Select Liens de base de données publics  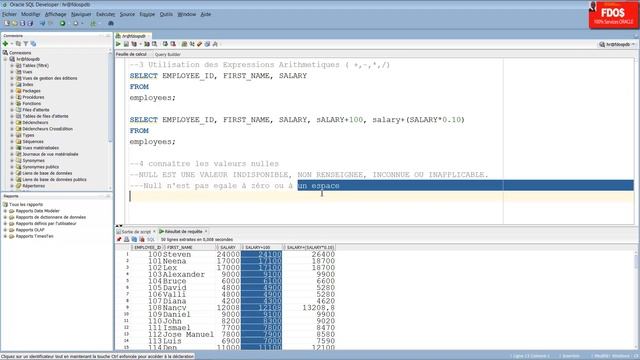[x=54, y=180]
